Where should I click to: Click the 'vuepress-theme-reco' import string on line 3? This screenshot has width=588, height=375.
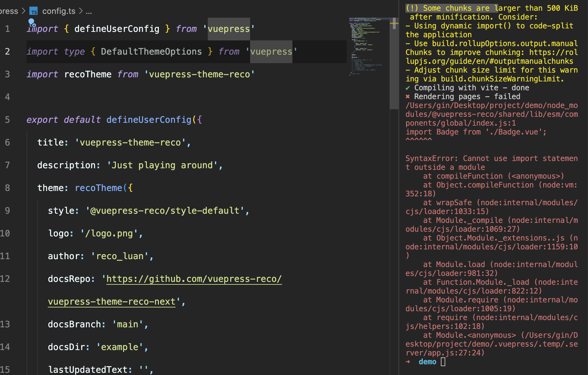(199, 74)
